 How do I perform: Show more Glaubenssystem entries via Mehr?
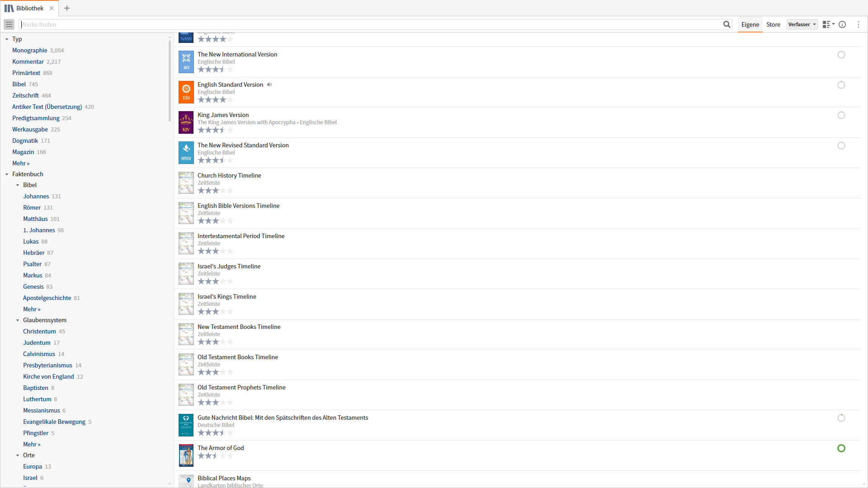[x=32, y=444]
